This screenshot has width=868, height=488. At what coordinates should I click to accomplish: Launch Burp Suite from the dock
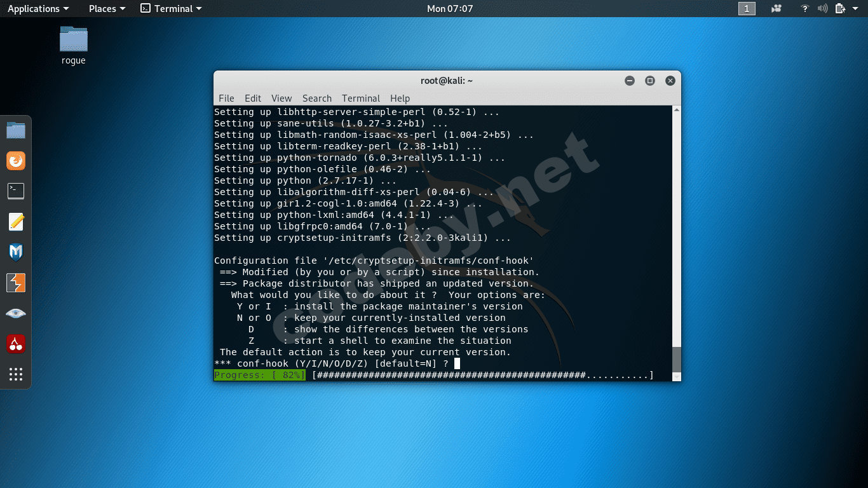click(16, 283)
